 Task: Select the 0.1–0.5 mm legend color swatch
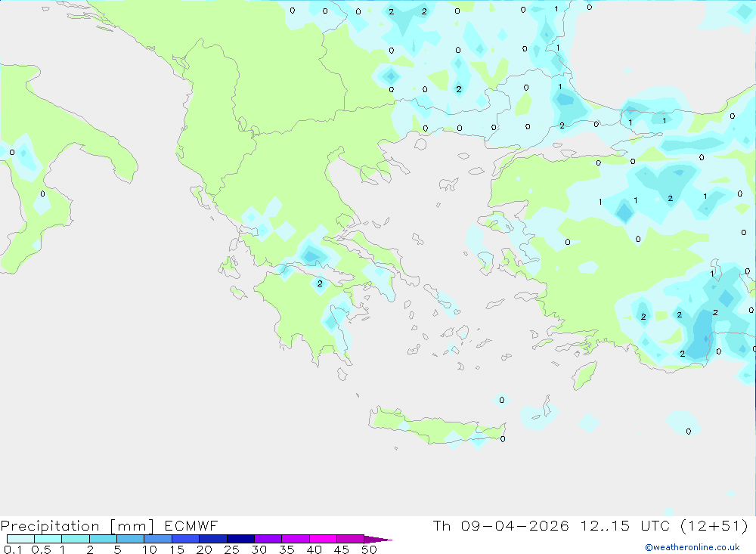pos(20,539)
